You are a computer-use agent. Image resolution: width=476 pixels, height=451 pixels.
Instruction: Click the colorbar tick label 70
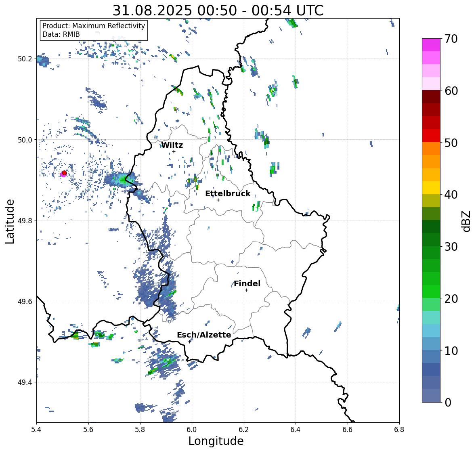(x=451, y=39)
